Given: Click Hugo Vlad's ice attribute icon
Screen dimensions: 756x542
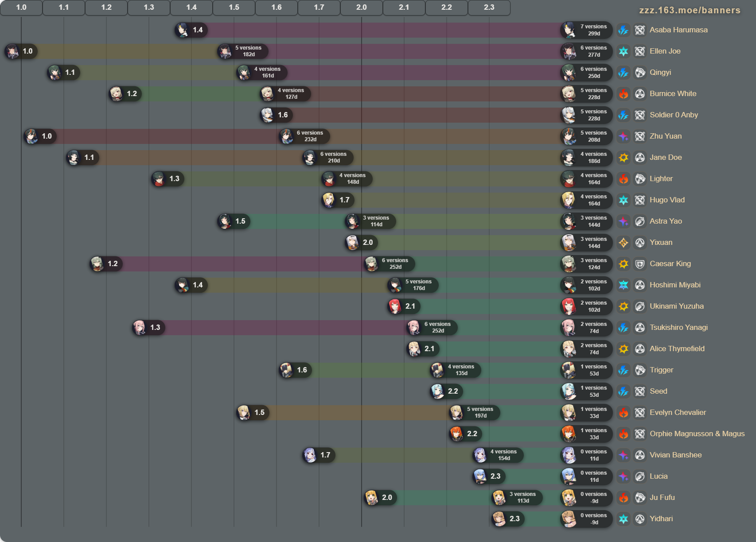Looking at the screenshot, I should [x=624, y=200].
